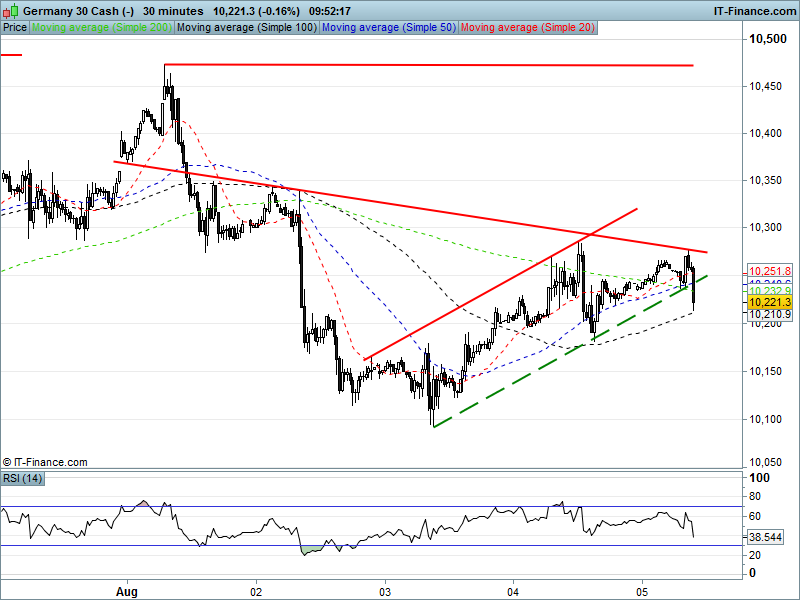800x600 pixels.
Task: Click the 02 date label on time axis
Action: pyautogui.click(x=256, y=592)
